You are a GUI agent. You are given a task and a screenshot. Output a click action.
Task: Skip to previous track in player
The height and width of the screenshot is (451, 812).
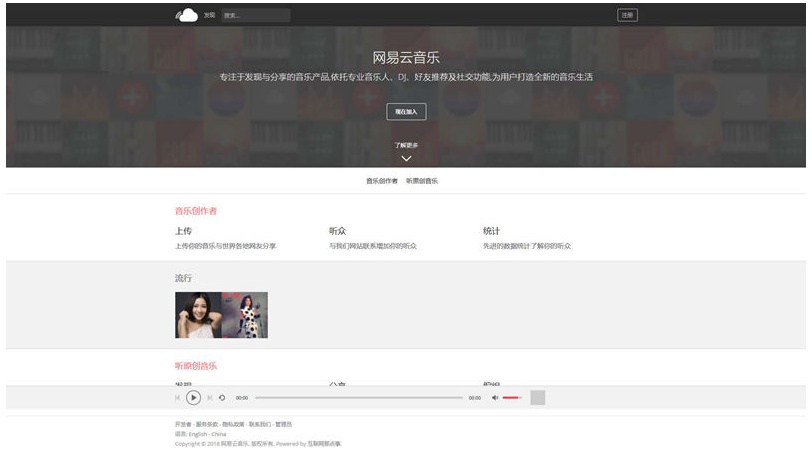click(178, 398)
